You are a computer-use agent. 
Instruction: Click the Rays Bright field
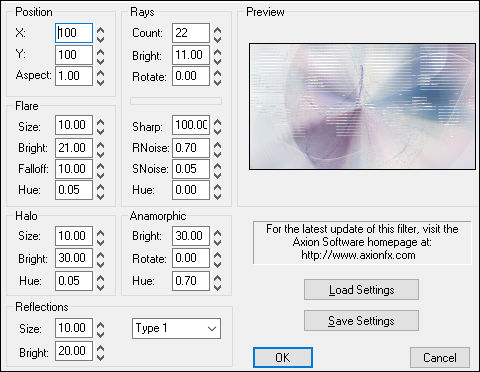[191, 55]
